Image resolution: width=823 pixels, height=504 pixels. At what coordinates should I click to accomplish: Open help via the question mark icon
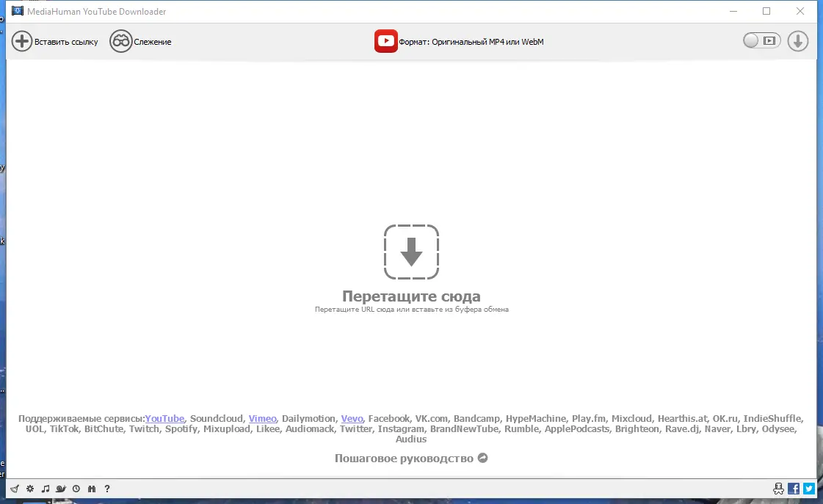[x=107, y=489]
